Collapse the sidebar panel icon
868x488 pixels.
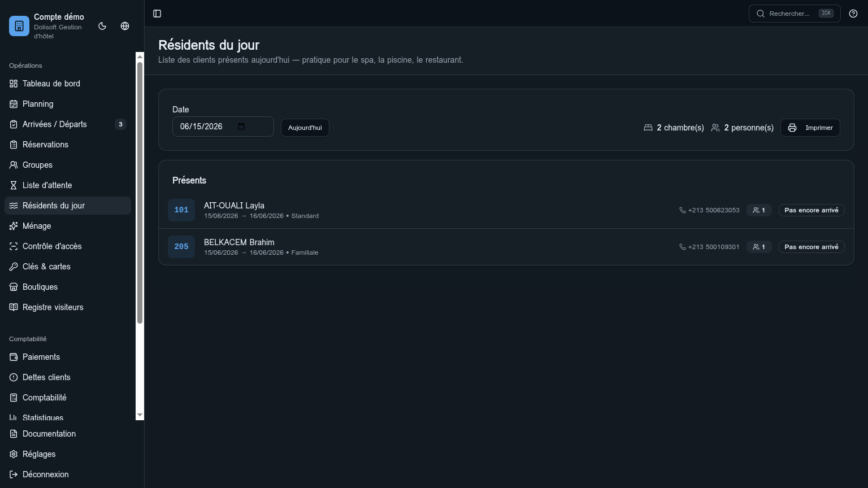pyautogui.click(x=157, y=14)
